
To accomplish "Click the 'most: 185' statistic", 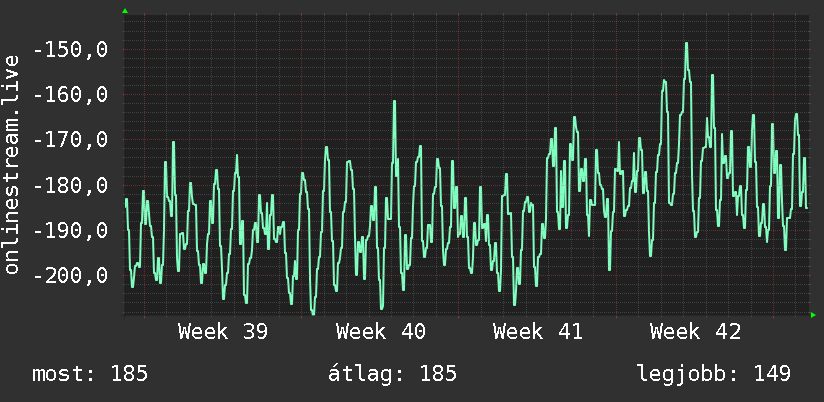I will 90,374.
